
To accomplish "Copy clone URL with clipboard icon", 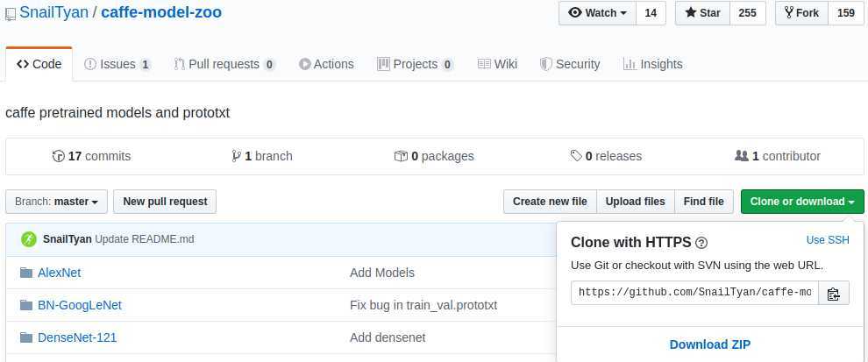I will 834,293.
